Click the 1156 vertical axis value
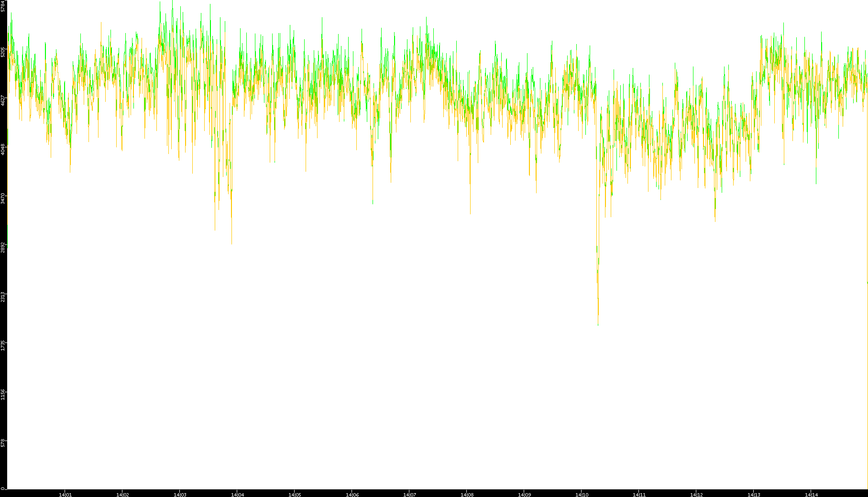The width and height of the screenshot is (868, 497). click(3, 394)
